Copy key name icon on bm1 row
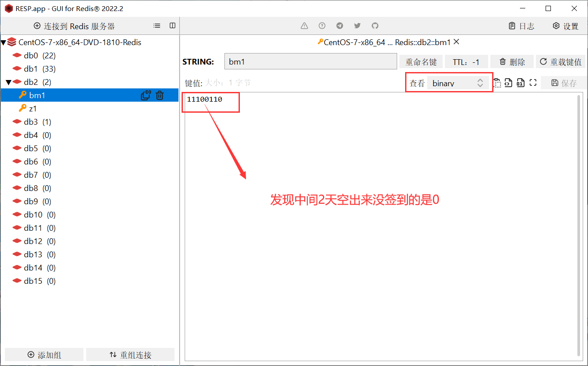Image resolution: width=588 pixels, height=366 pixels. 146,95
